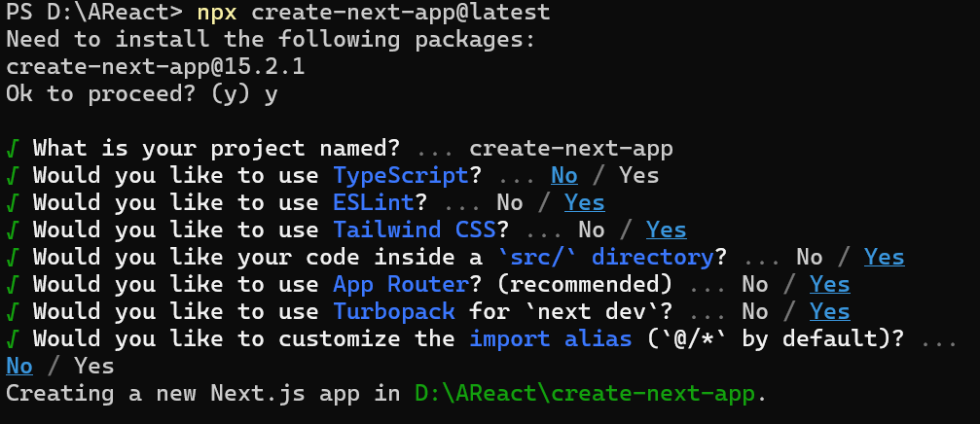Viewport: 980px width, 424px height.
Task: Click the 'Need to install the following packages:' line
Action: click(x=272, y=39)
